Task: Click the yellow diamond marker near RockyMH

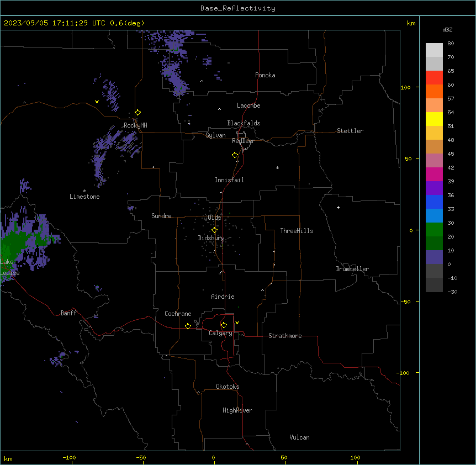Action: point(138,113)
